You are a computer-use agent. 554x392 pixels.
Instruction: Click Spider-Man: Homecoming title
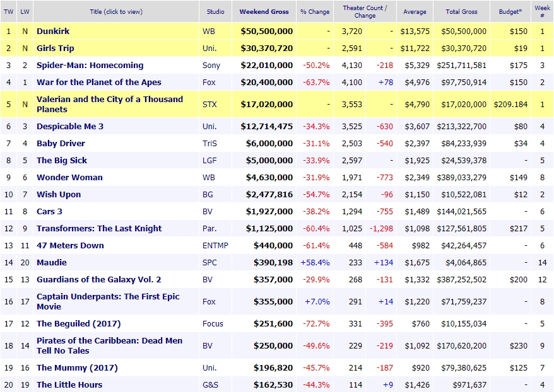point(90,66)
